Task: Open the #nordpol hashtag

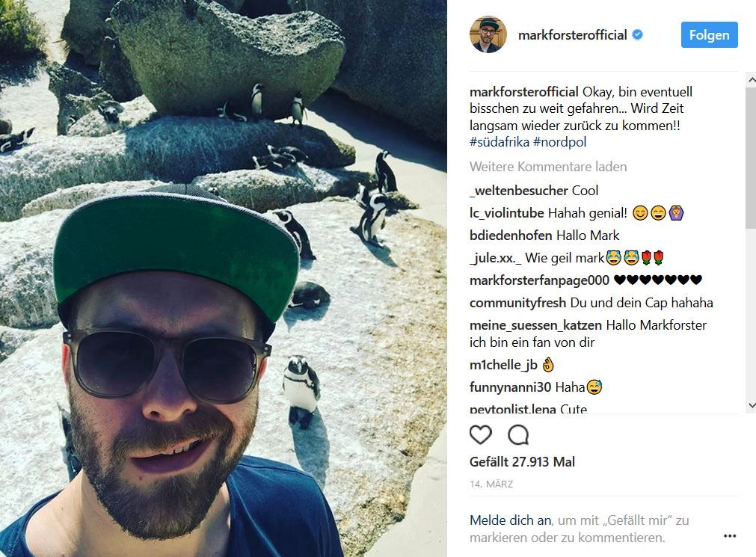Action: [560, 142]
